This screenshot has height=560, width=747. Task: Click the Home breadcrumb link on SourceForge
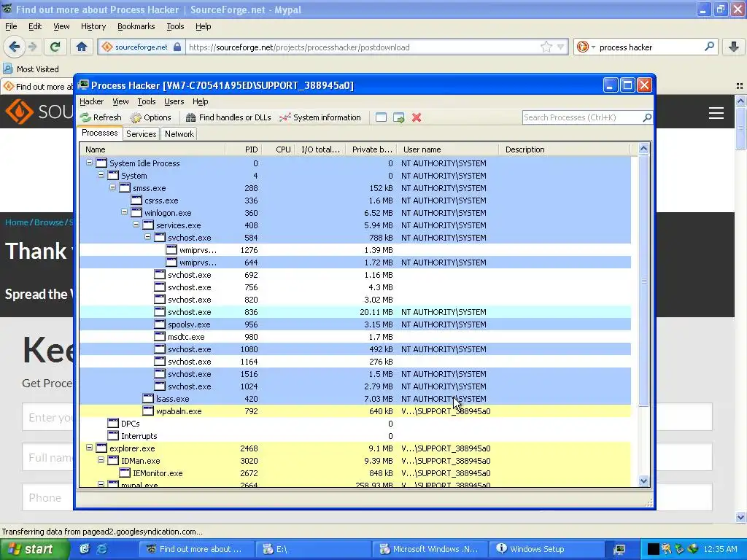coord(17,222)
